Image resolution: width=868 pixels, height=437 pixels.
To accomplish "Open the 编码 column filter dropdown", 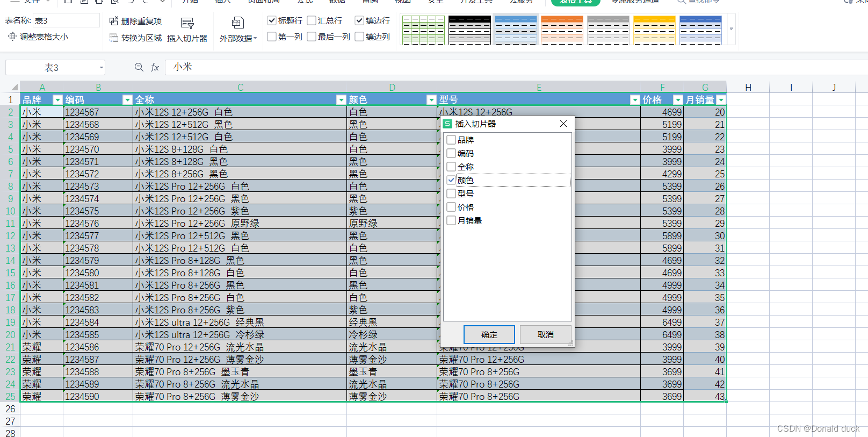I will [127, 99].
